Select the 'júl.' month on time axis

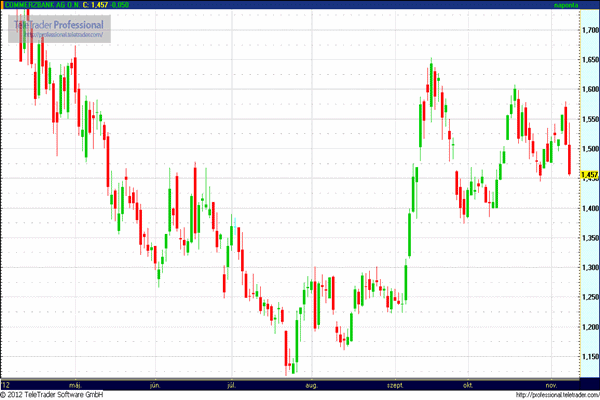coord(232,383)
